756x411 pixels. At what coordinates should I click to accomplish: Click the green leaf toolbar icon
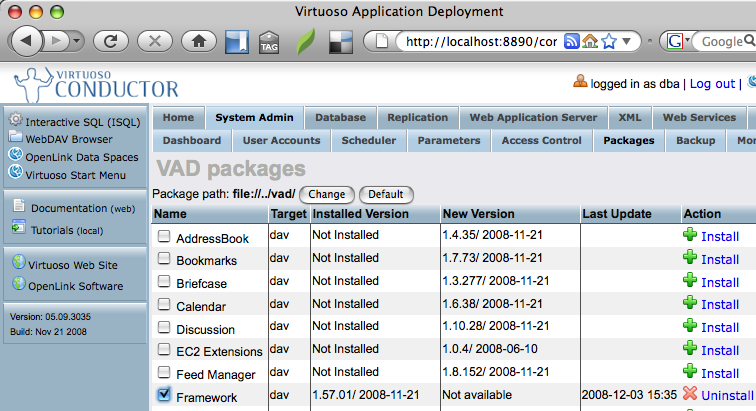(x=304, y=42)
